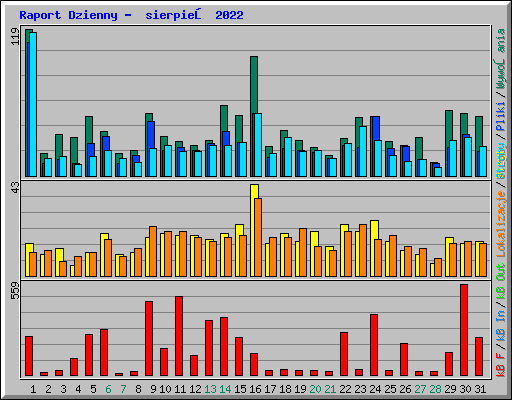This screenshot has width=512, height=400.
Task: Click the '559' axis value
Action: click(x=15, y=291)
